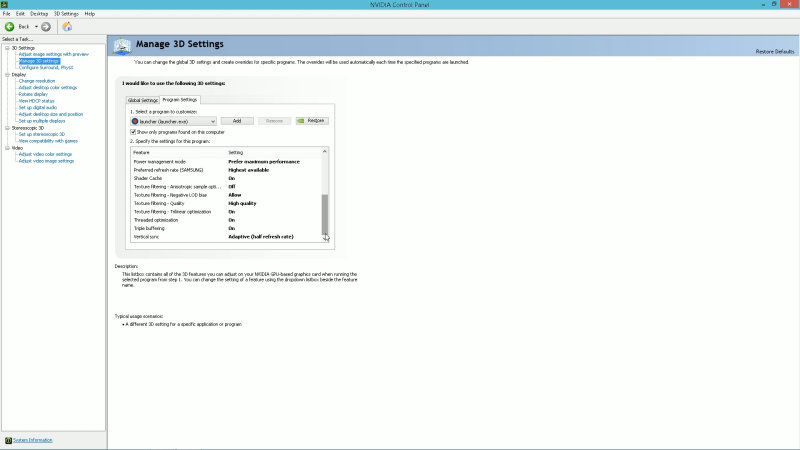This screenshot has width=800, height=450.
Task: Open the File menu
Action: [x=6, y=14]
